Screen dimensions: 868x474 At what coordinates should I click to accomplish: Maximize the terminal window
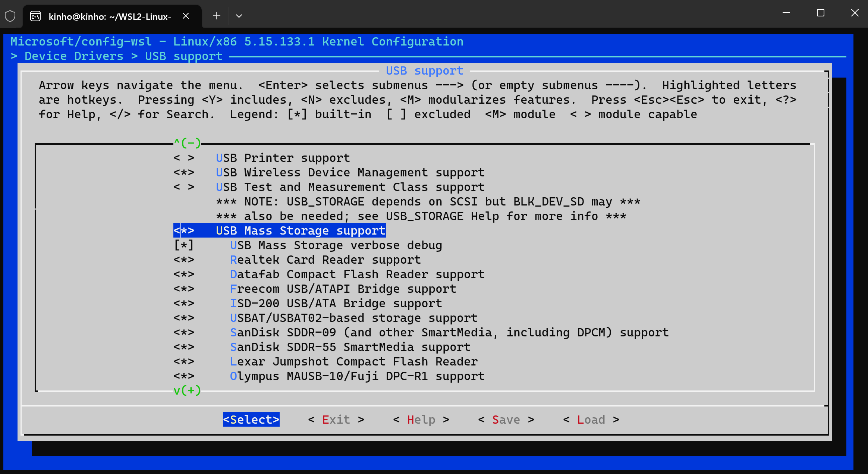click(820, 13)
